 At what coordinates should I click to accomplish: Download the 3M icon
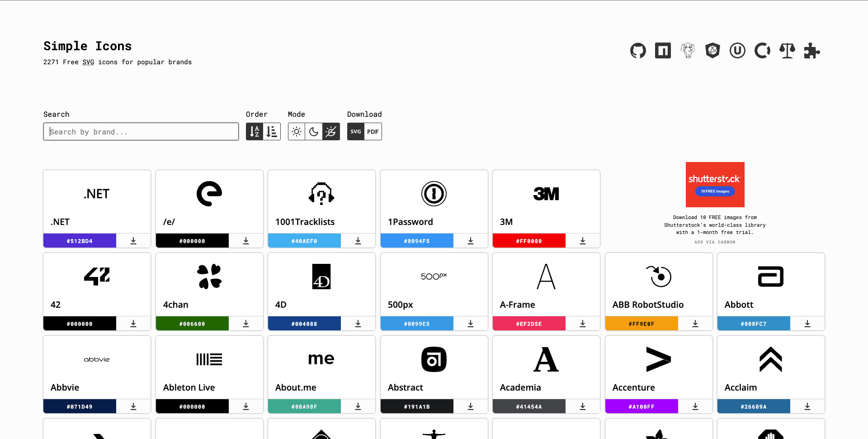[583, 241]
